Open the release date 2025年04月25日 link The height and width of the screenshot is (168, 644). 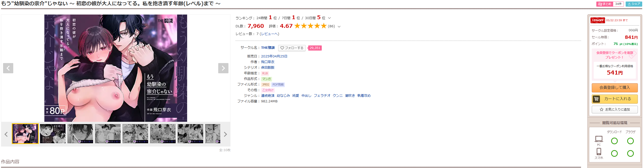(274, 56)
